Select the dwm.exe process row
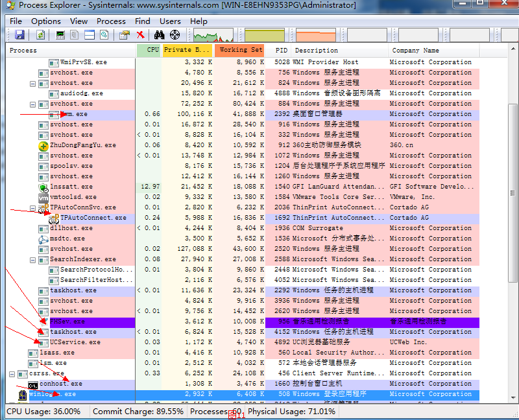 click(x=242, y=115)
